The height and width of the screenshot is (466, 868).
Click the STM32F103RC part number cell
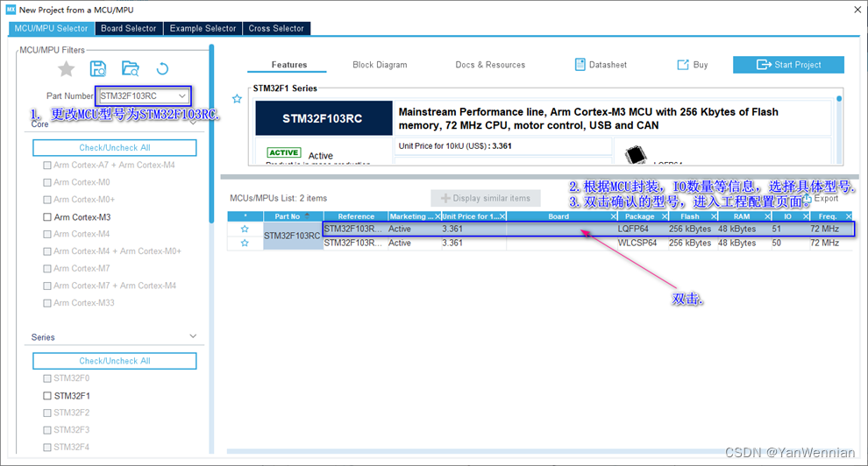(292, 236)
